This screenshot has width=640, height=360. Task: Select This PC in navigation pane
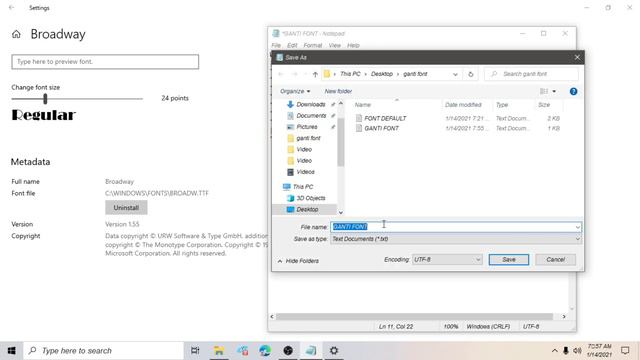[302, 187]
